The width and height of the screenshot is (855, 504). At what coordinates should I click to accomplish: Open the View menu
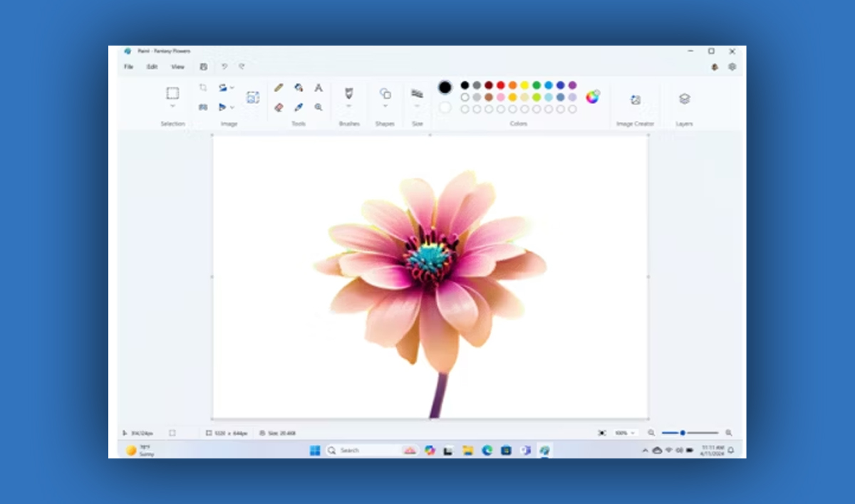pos(177,66)
